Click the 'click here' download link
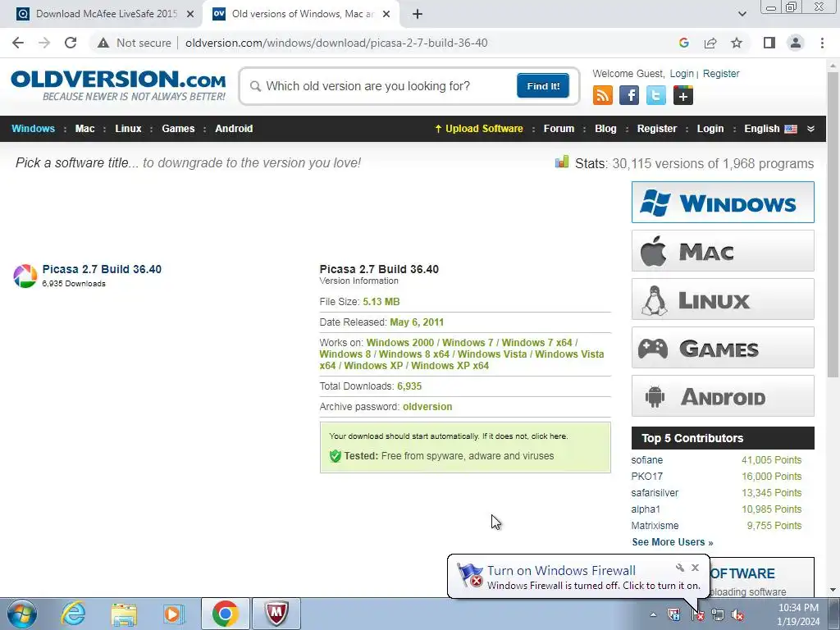Image resolution: width=840 pixels, height=630 pixels. (549, 436)
